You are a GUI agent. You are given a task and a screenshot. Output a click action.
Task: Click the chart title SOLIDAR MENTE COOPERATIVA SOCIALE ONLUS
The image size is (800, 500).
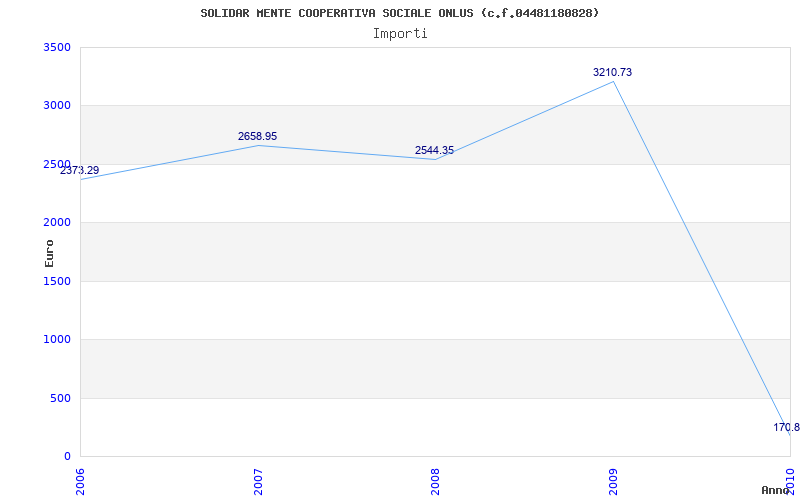tap(399, 13)
